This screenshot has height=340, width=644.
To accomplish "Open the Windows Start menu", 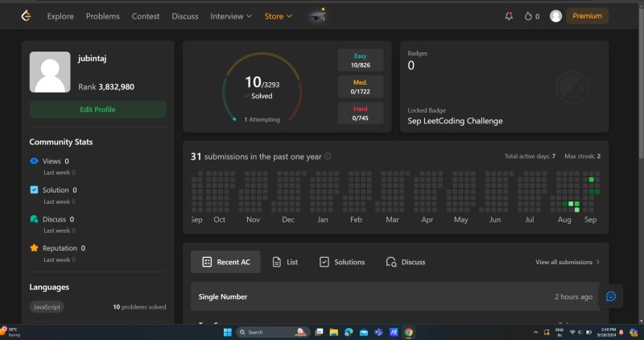I will (228, 332).
